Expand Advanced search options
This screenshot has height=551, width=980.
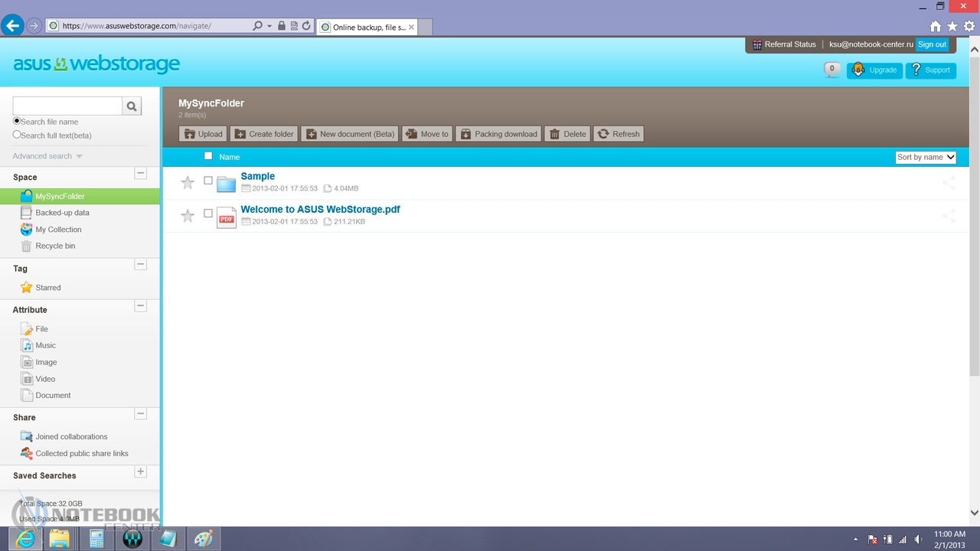[x=47, y=156]
